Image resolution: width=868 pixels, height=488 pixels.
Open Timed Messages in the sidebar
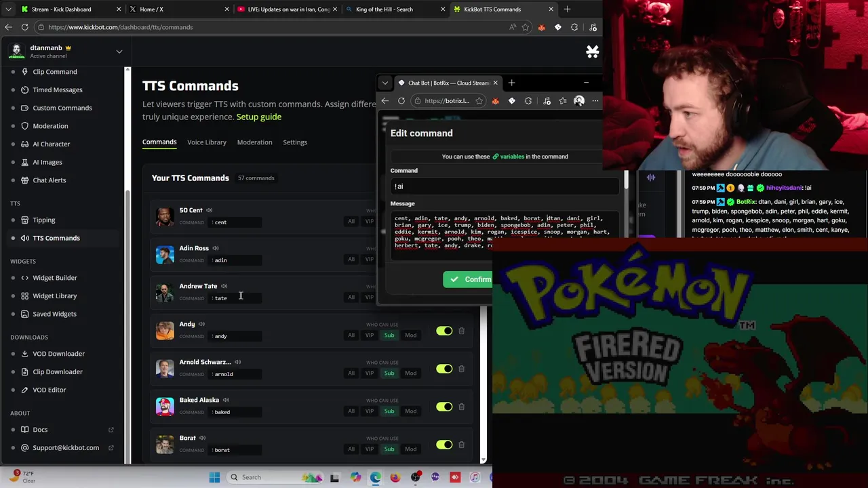tap(57, 89)
